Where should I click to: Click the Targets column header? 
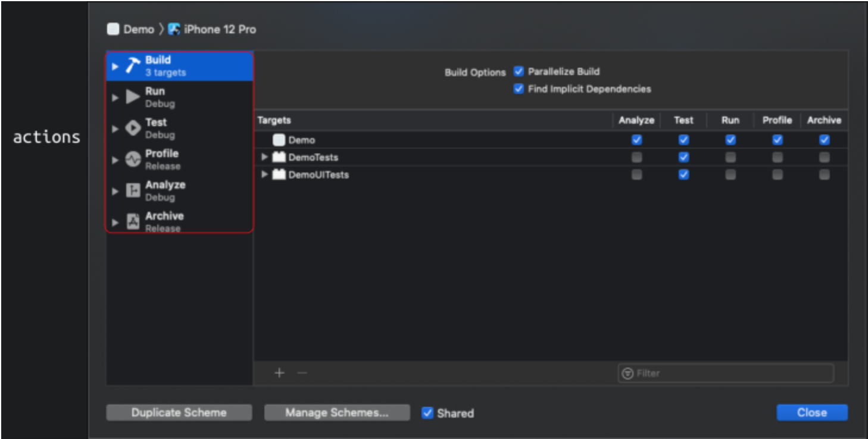coord(274,120)
